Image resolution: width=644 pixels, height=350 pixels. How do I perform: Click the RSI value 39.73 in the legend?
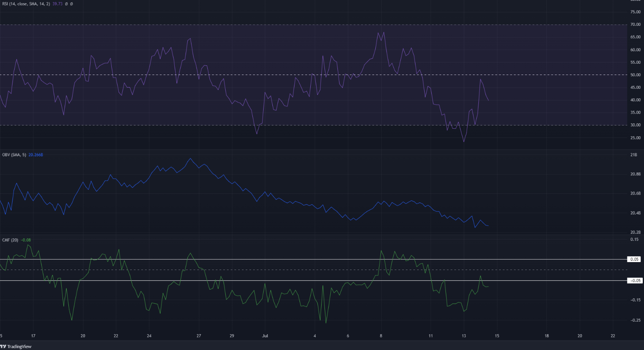coord(57,3)
